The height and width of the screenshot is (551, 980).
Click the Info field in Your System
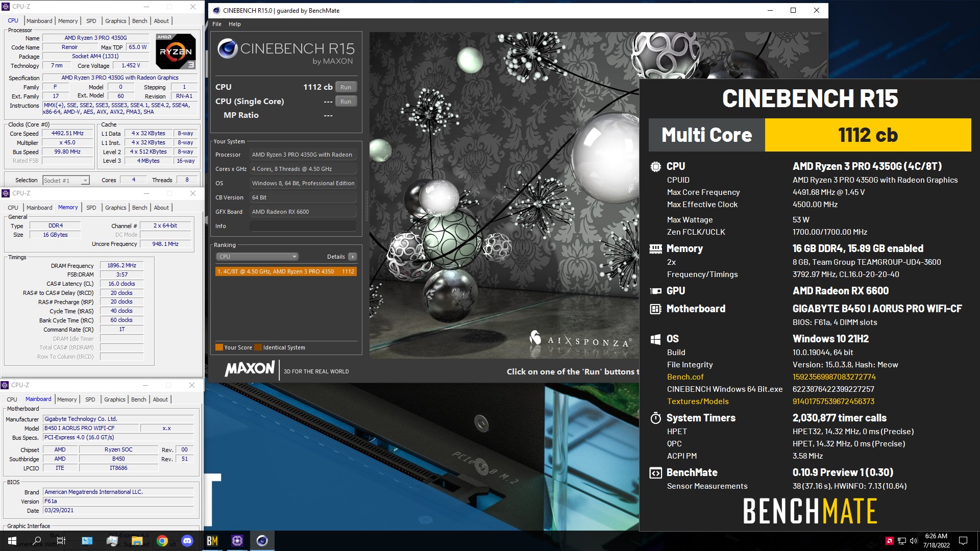click(x=303, y=226)
